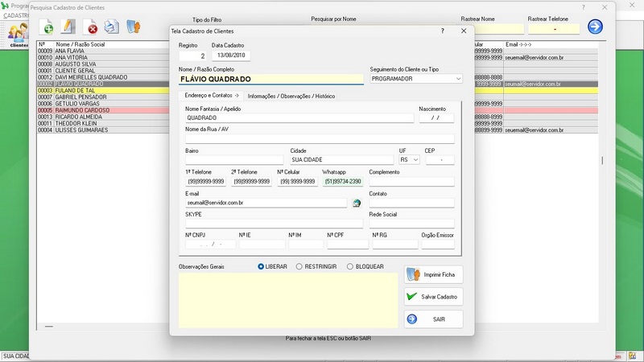The width and height of the screenshot is (644, 362).
Task: Click the Nº RG field
Action: (395, 245)
